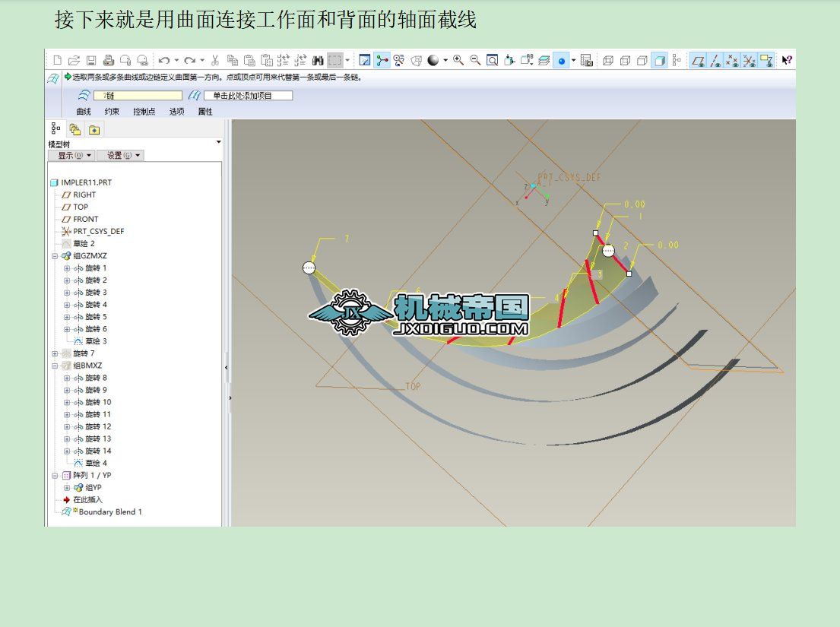Image resolution: width=840 pixels, height=627 pixels.
Task: Toggle coordinate systems display
Action: (x=750, y=61)
